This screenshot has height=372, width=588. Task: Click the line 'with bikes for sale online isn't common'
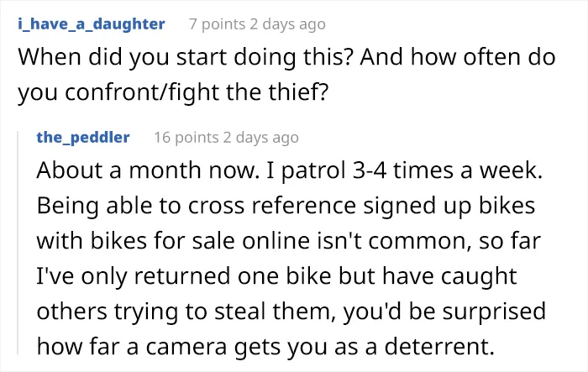(x=288, y=241)
